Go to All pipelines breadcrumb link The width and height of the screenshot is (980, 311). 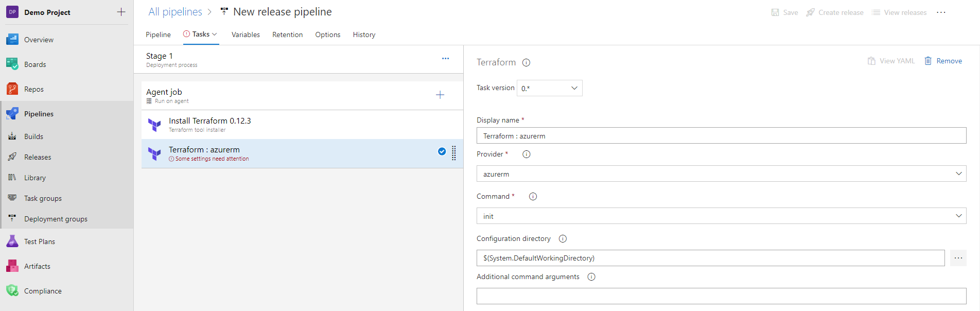tap(175, 12)
